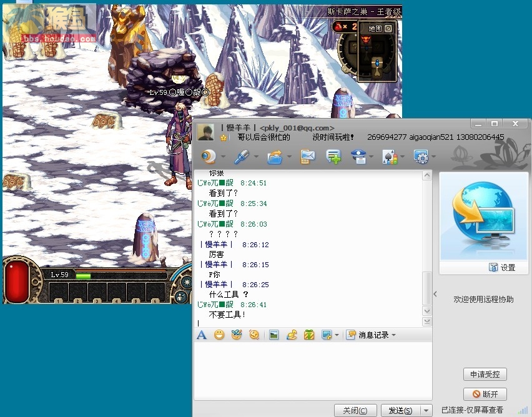Image resolution: width=532 pixels, height=417 pixels.
Task: Click the character portrait icon on game hotbar
Action: tap(181, 297)
